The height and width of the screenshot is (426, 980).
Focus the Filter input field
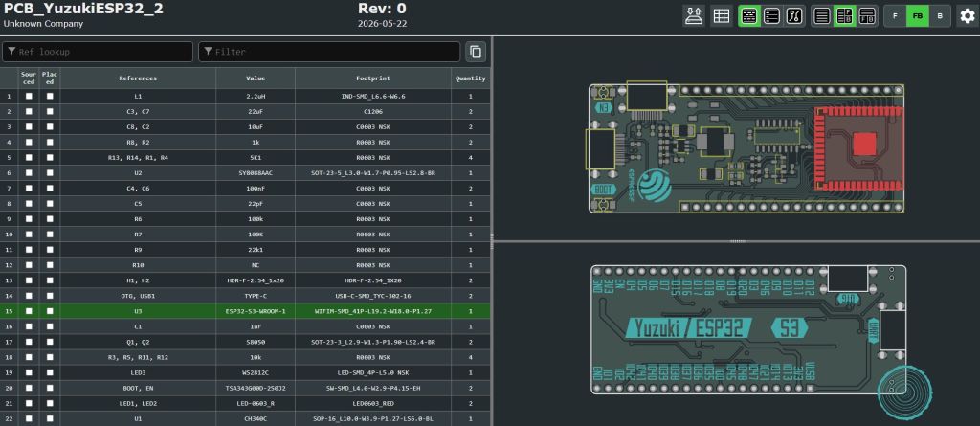coord(329,52)
